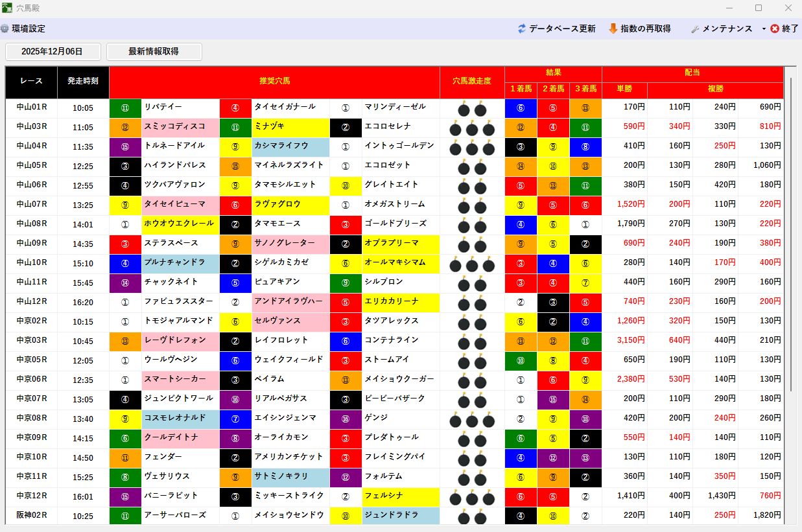The image size is (802, 532).
Task: Click the orange 指数の再取得 download icon
Action: coord(613,29)
